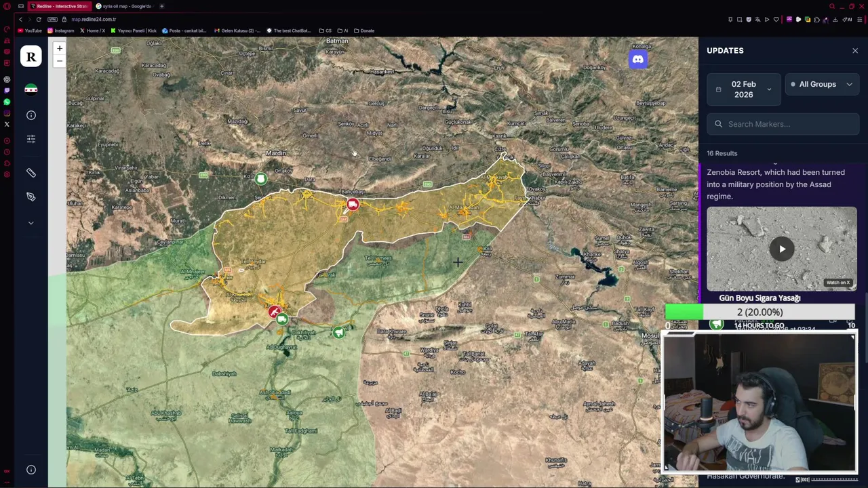Open the CS bookmarks folder

[x=325, y=30]
